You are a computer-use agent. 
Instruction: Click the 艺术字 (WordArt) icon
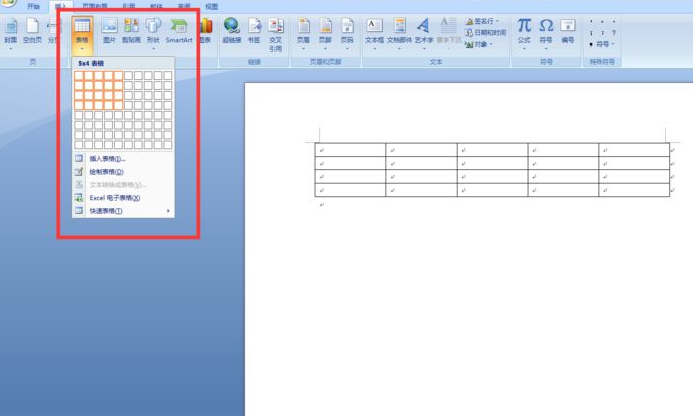click(422, 30)
